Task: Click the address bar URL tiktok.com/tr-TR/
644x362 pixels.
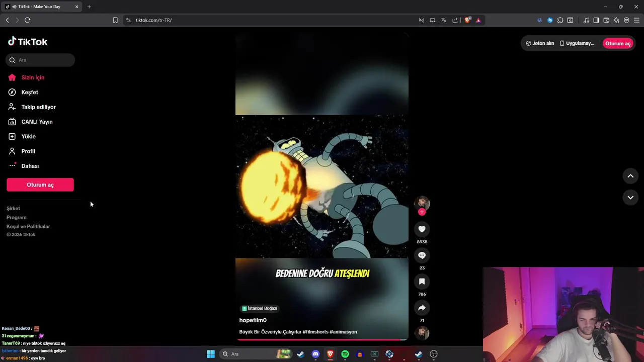Action: pyautogui.click(x=154, y=20)
